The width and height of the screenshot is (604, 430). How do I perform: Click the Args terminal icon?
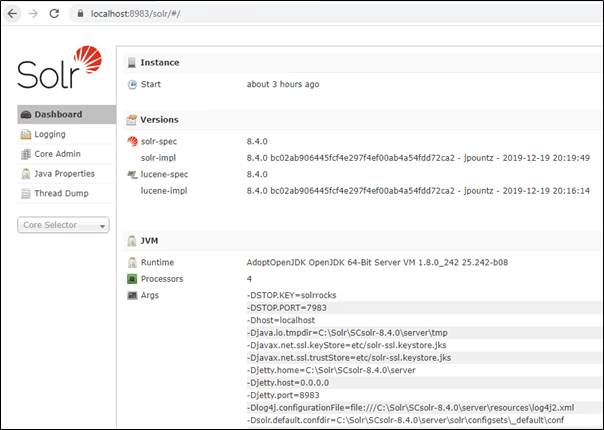coord(132,296)
